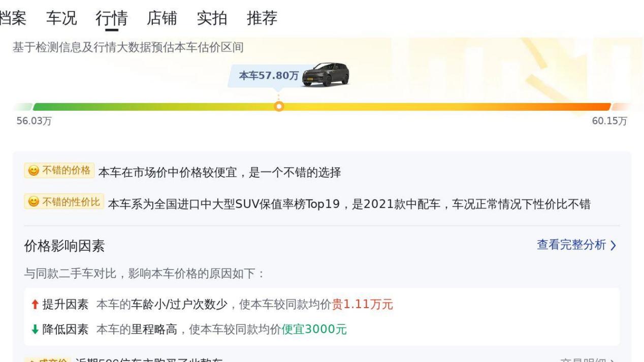Click the smiley icon in 不错的价格 badge
Screen dimensions: 644x362
click(34, 171)
